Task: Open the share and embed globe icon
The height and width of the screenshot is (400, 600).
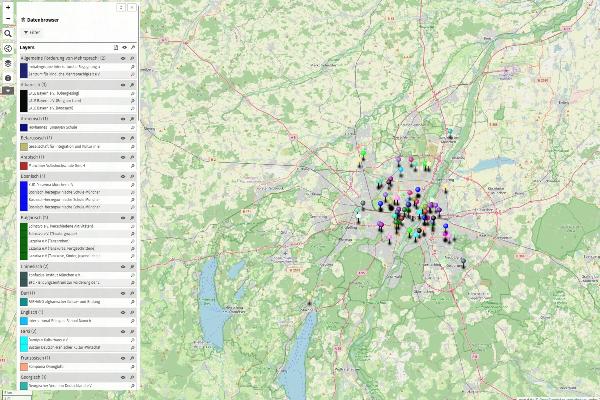Action: [x=8, y=49]
